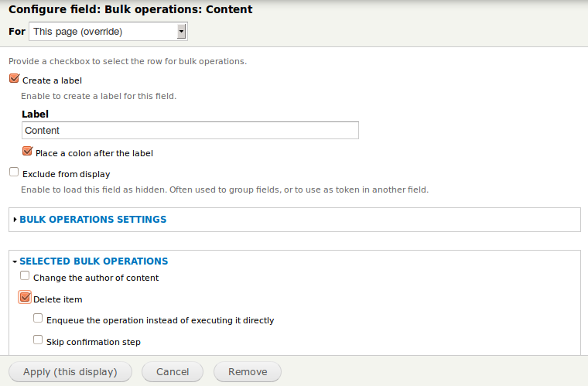
Task: Click the Cancel button
Action: click(x=173, y=372)
